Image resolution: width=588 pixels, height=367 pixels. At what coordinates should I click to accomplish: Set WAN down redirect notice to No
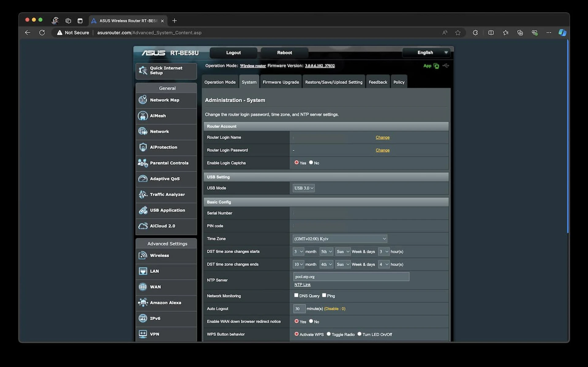tap(311, 321)
